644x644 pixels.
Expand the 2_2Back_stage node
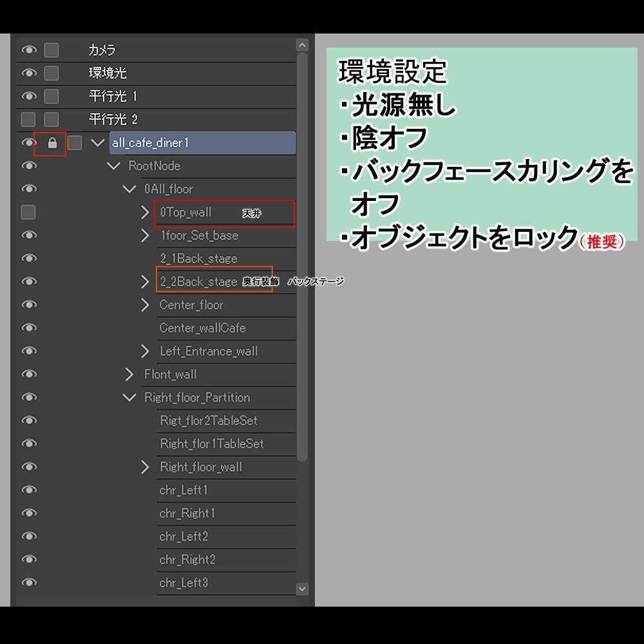tap(144, 282)
